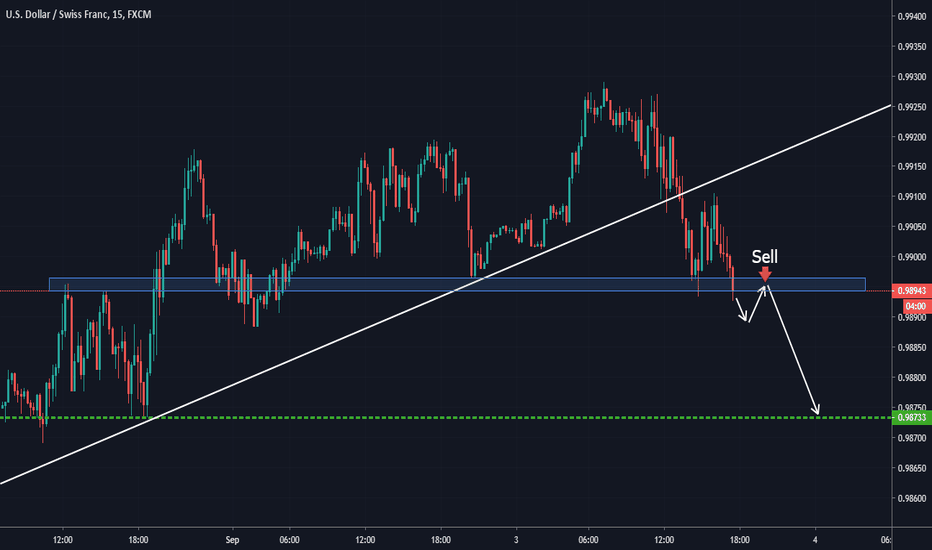The height and width of the screenshot is (550, 932).
Task: Click the red countdown label 04:00
Action: coord(915,306)
